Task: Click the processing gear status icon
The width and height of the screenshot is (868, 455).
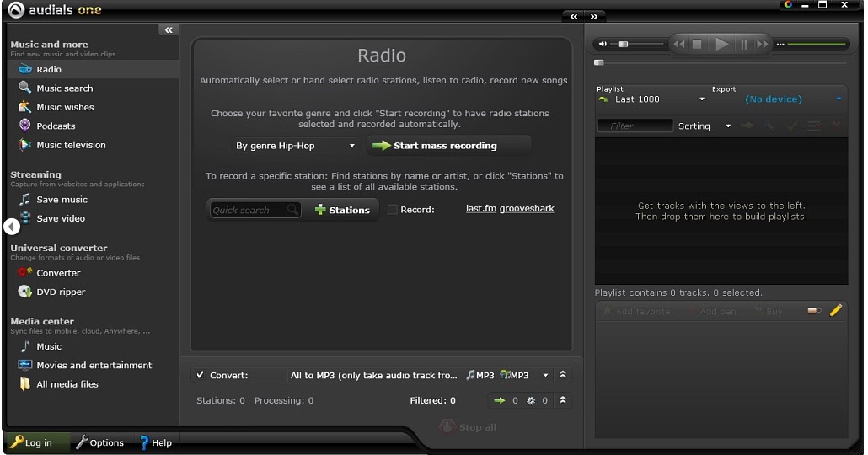Action: 531,400
